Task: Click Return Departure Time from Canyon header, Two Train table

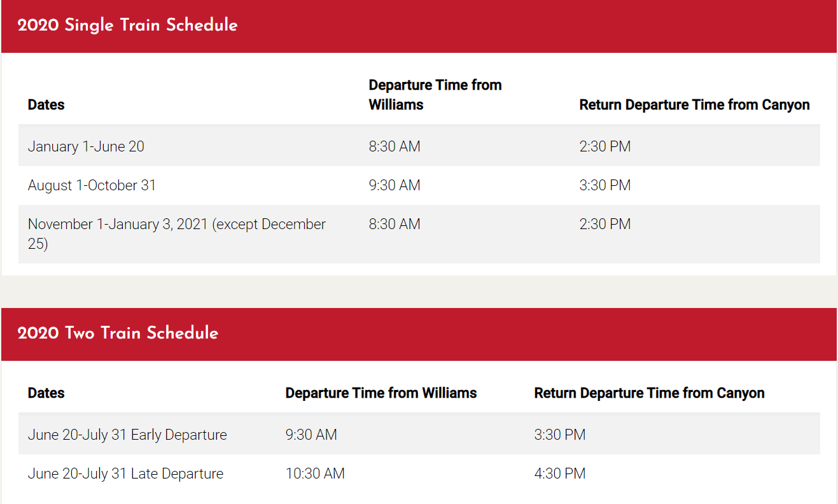Action: [x=649, y=393]
